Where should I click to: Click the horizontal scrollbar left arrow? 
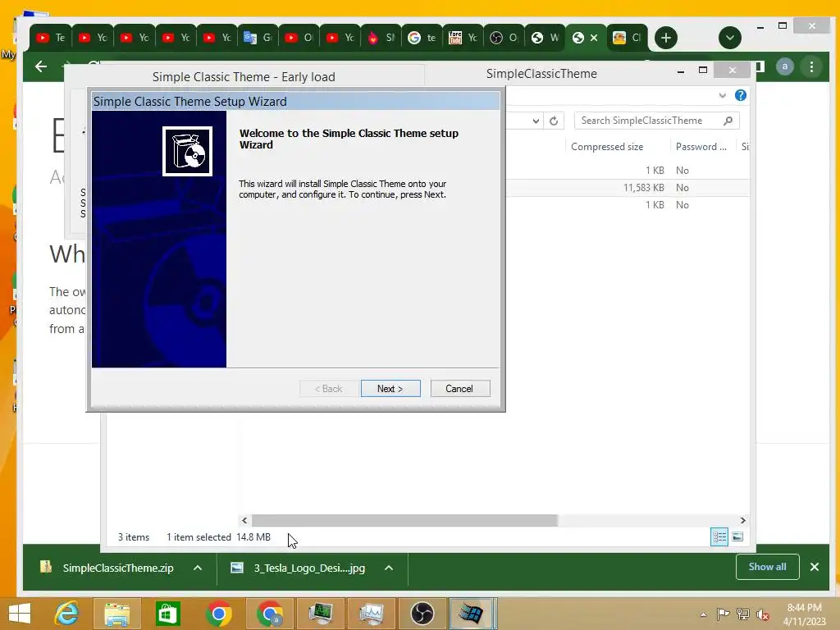[244, 520]
